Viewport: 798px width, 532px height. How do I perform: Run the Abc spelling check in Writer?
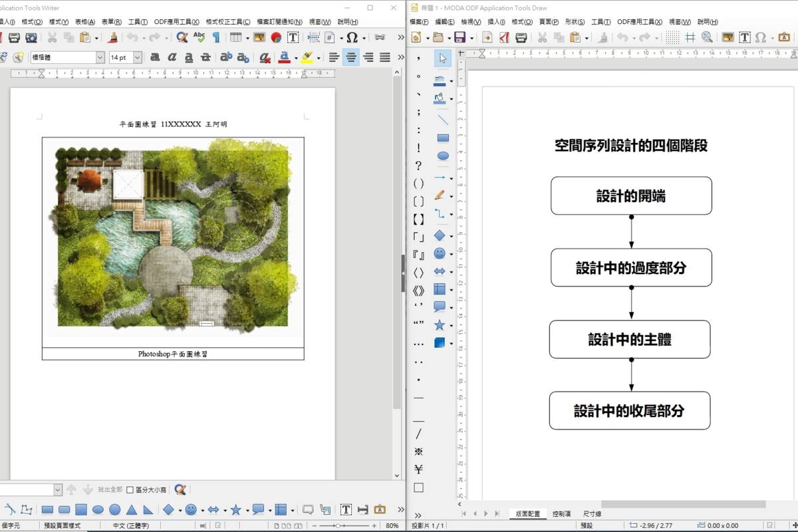click(199, 38)
